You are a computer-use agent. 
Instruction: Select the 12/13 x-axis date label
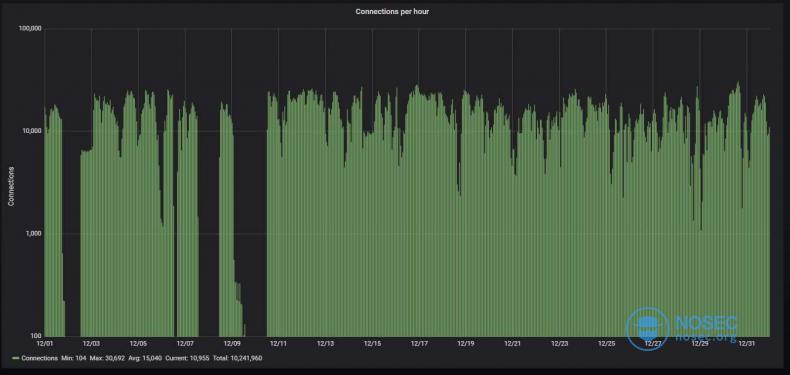325,344
